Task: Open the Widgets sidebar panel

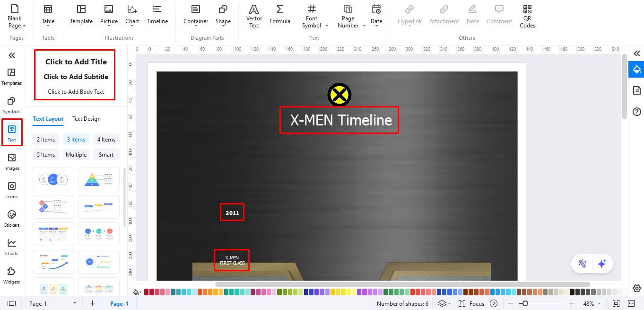Action: pyautogui.click(x=12, y=275)
